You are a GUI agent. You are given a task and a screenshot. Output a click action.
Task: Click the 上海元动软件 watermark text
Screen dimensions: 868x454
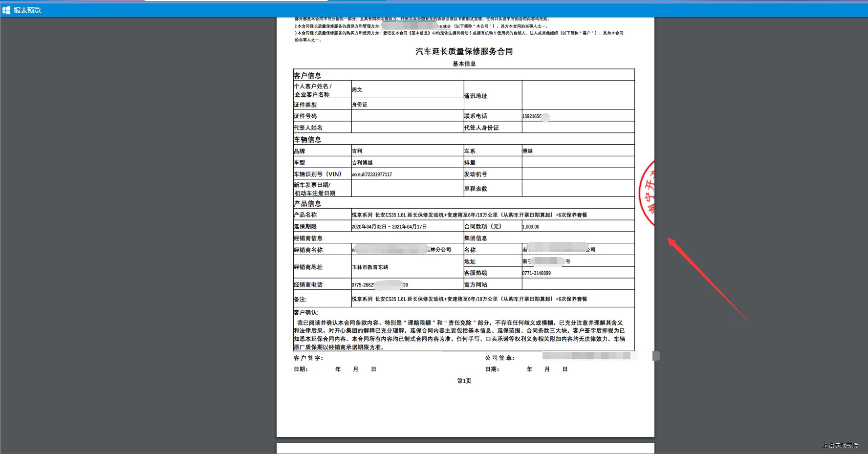pyautogui.click(x=840, y=445)
